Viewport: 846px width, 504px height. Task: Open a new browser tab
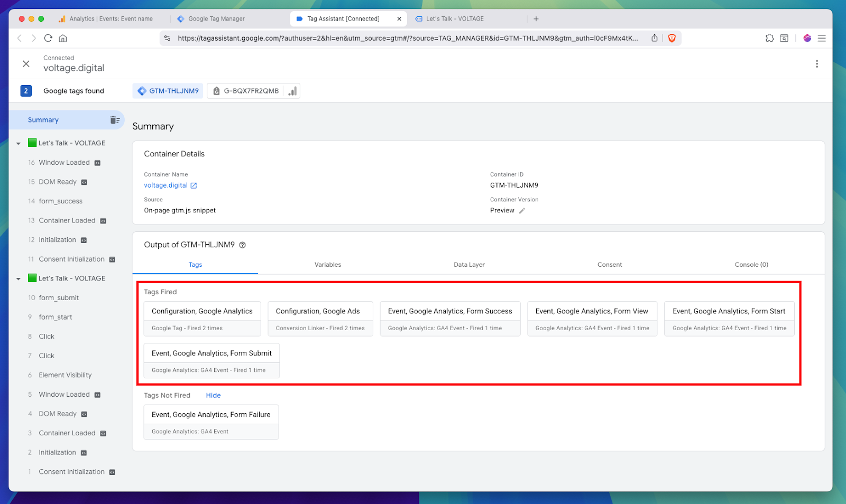point(536,18)
